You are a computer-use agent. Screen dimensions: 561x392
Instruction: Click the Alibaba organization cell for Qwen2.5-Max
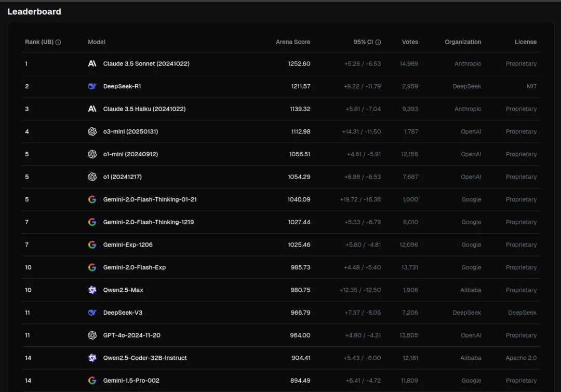point(471,290)
